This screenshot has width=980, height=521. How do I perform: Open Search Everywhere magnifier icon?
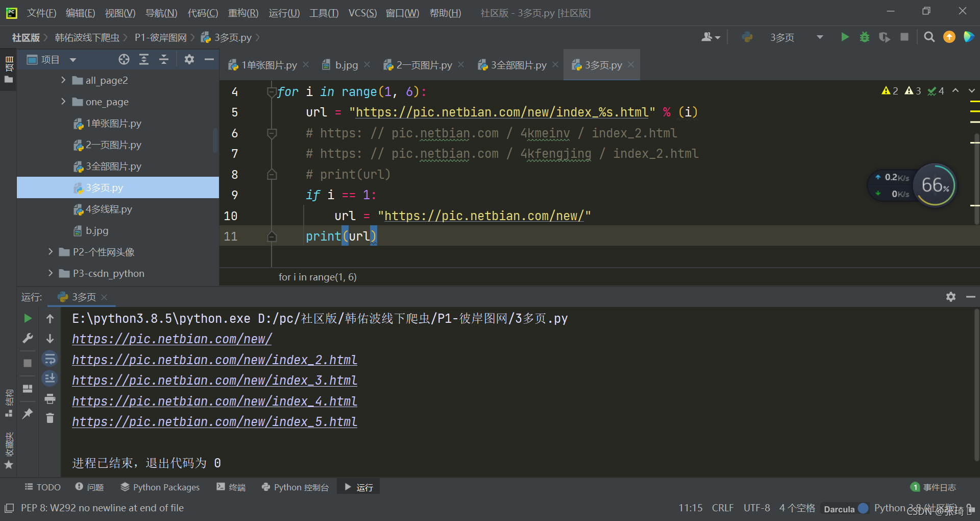pos(929,37)
